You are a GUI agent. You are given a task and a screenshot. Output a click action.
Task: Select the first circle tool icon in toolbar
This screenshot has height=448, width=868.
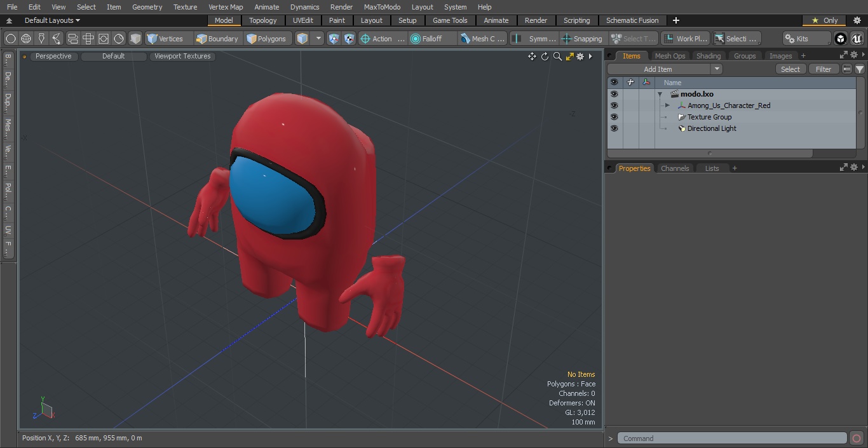tap(11, 39)
